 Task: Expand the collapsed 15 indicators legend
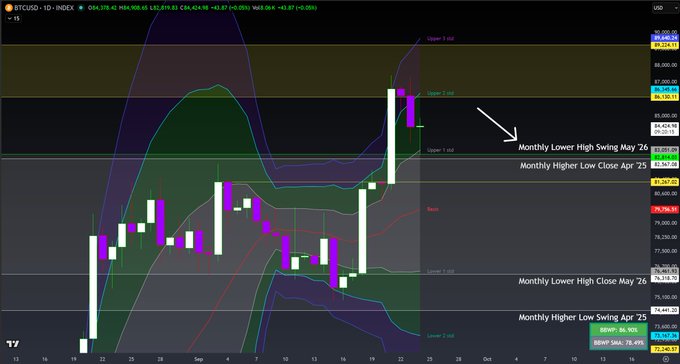pos(14,19)
